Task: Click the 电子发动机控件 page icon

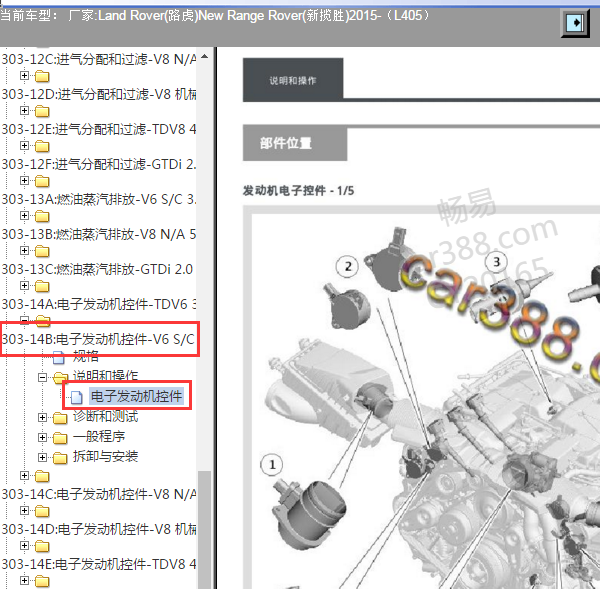Action: click(77, 397)
